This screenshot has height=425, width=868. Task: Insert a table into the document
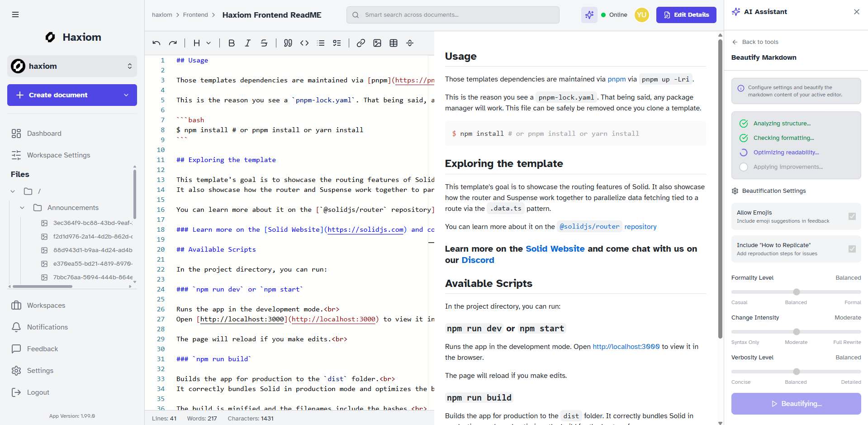(x=394, y=43)
